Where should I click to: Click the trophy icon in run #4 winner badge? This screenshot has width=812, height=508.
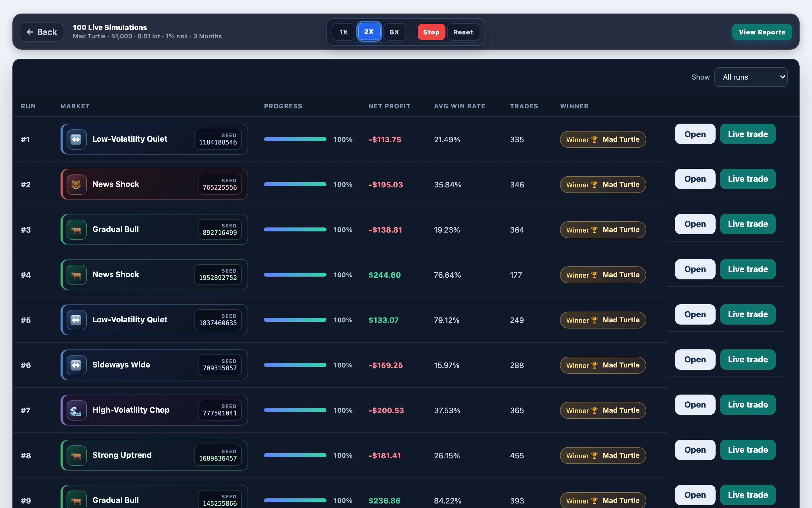click(x=594, y=275)
